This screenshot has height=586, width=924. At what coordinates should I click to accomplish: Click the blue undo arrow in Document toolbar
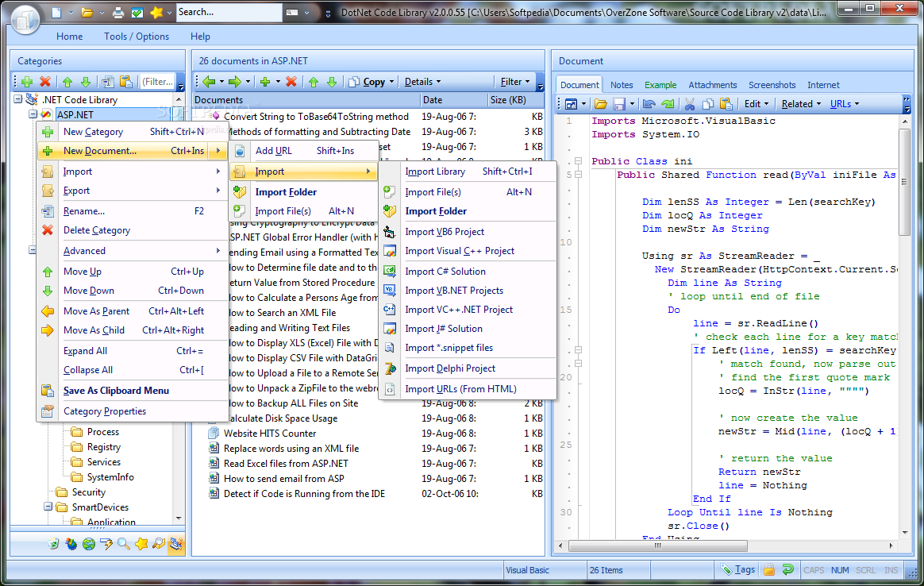[x=649, y=104]
